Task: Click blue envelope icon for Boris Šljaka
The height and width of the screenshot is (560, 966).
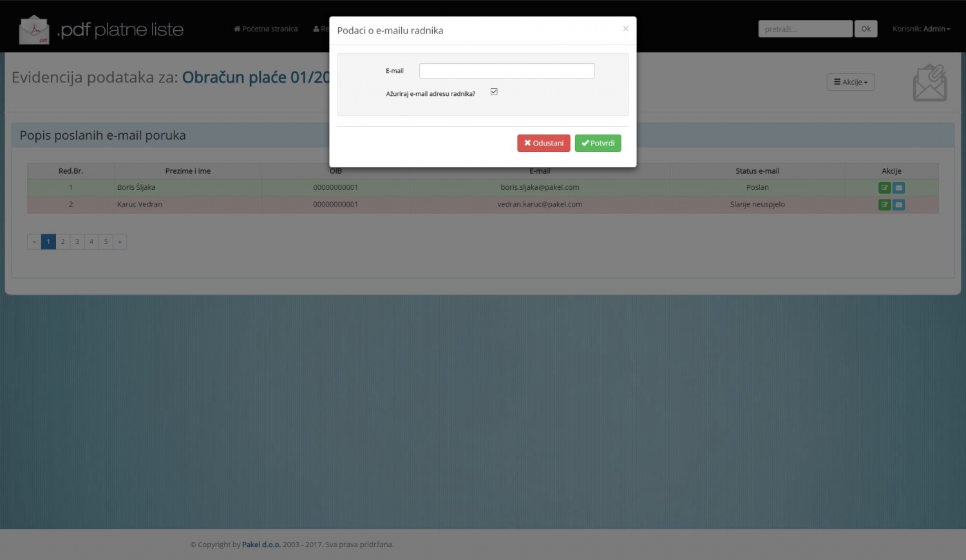Action: click(x=899, y=188)
